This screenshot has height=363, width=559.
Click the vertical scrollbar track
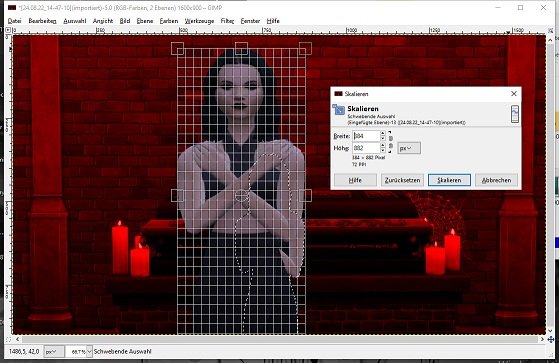click(551, 185)
